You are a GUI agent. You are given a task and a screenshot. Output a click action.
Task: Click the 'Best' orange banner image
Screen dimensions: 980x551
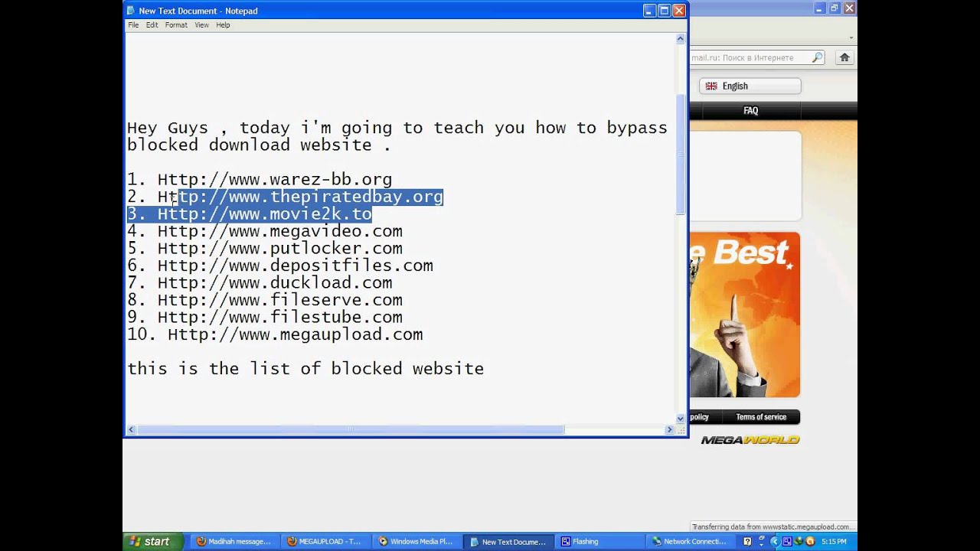(745, 315)
